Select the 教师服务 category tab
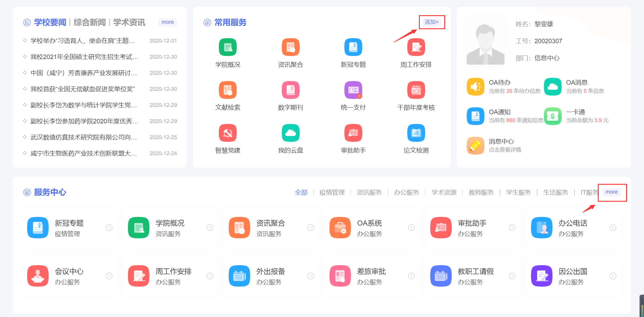Screen dimensions: 644x317 (481, 192)
